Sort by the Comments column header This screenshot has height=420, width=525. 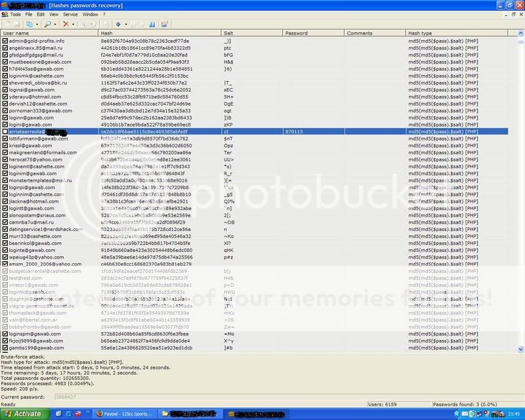375,33
